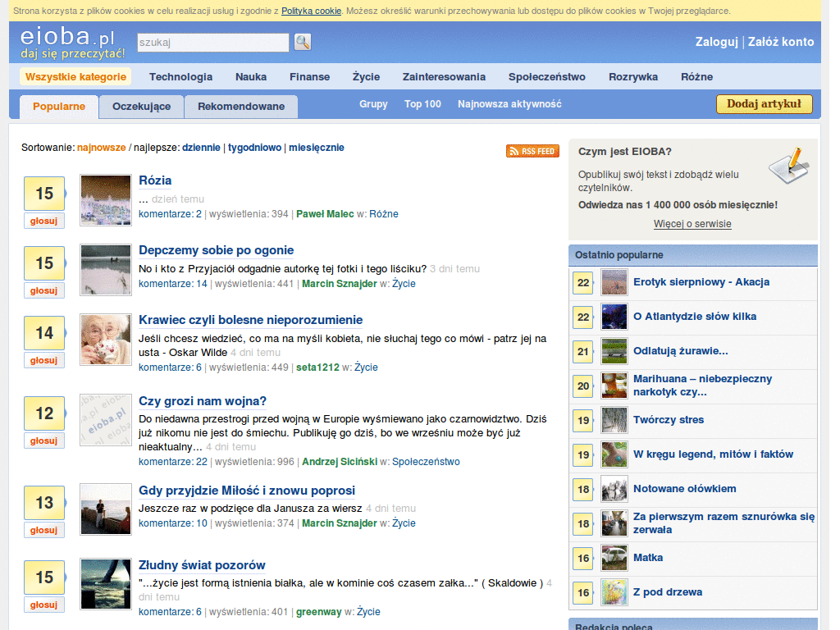The width and height of the screenshot is (840, 630).
Task: Open the Zainteresowania category
Action: 444,76
